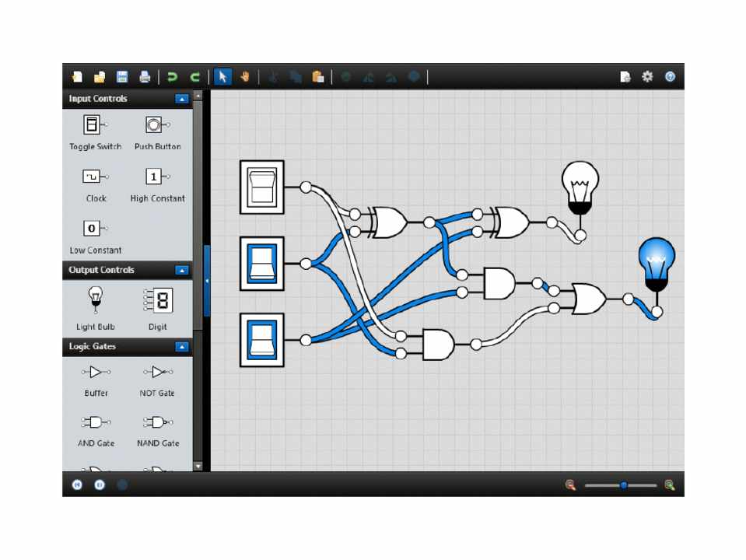The image size is (746, 560).
Task: Open settings with the gear icon
Action: pos(647,76)
